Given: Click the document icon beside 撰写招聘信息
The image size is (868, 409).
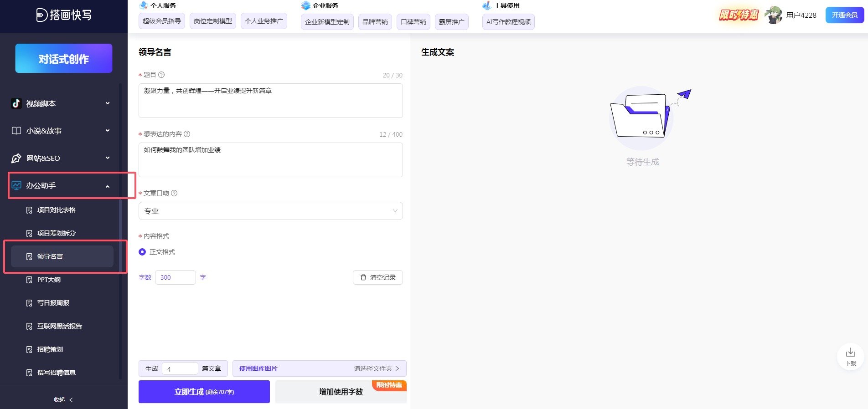Looking at the screenshot, I should coord(29,373).
